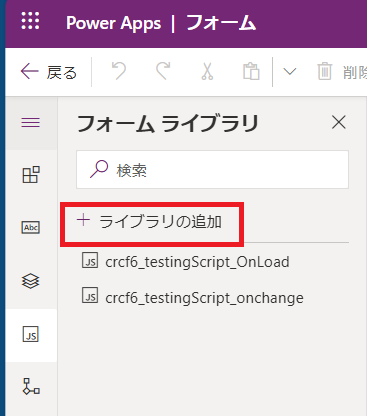This screenshot has height=416, width=367.
Task: Go back with the 戻る arrow
Action: (49, 72)
